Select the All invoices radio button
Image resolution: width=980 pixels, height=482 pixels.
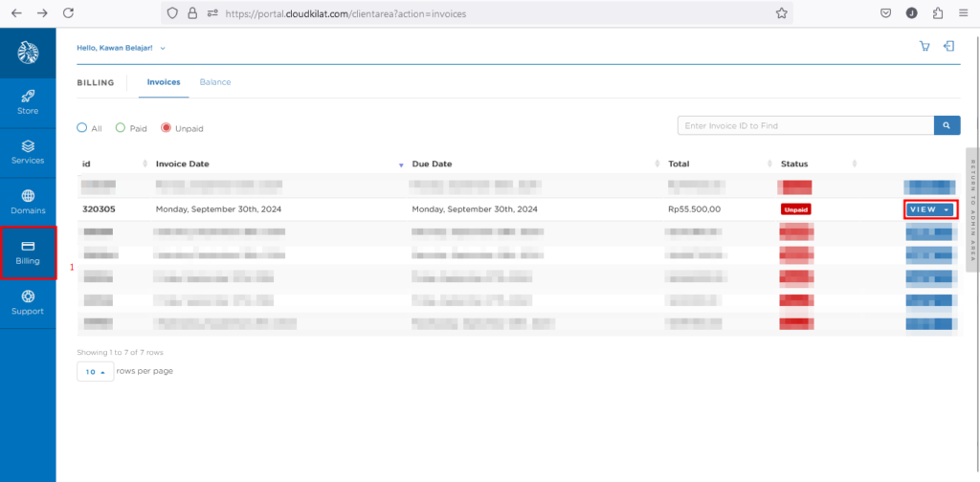point(82,128)
